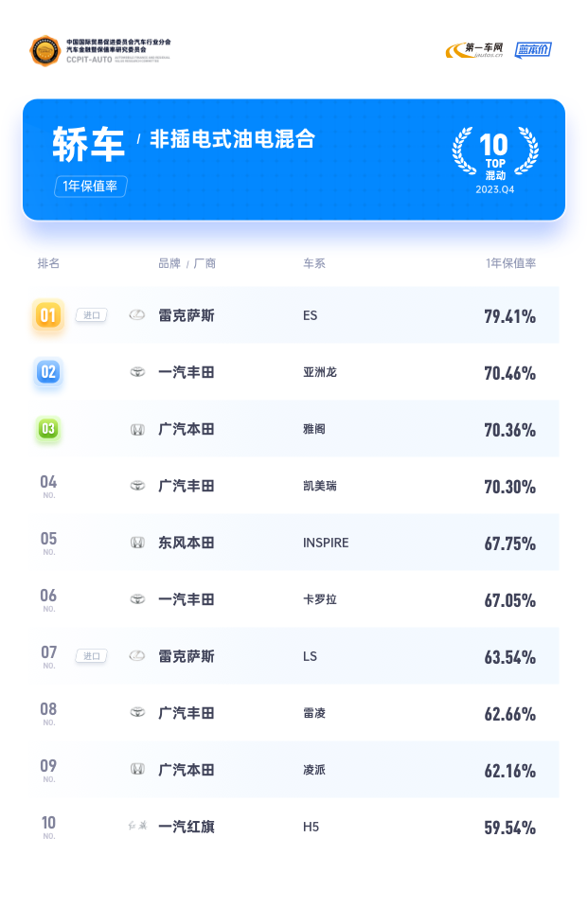Click the CCPIT-AUTO orange emblem logo

[45, 51]
